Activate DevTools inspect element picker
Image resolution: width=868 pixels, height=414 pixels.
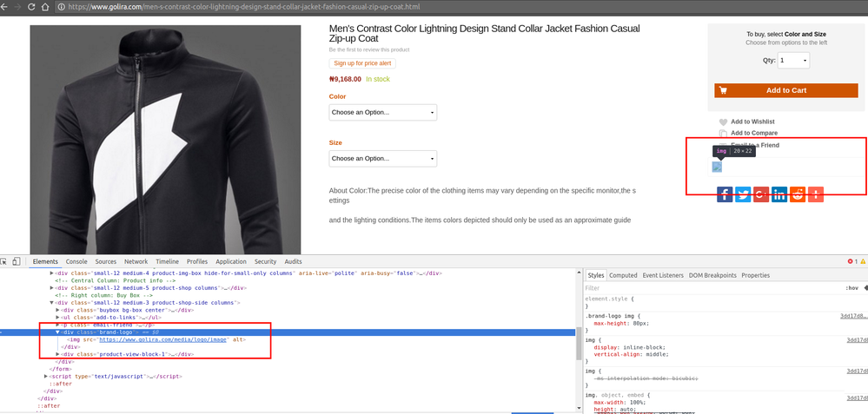3,261
